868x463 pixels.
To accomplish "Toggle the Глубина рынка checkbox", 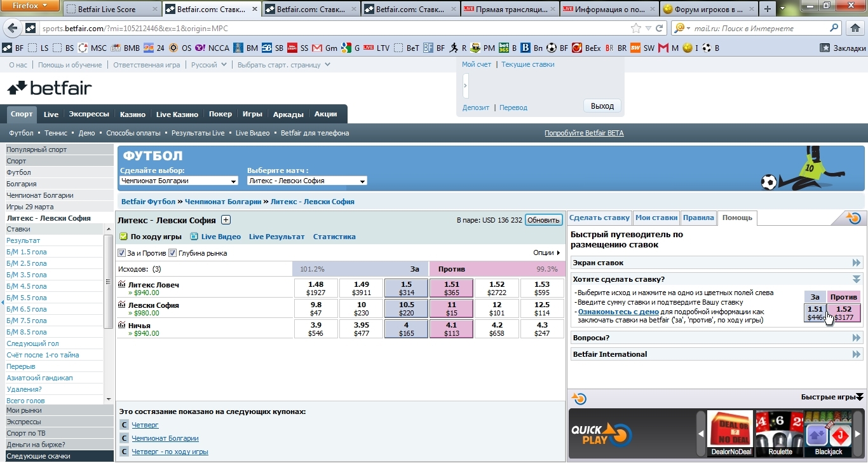I will [172, 253].
